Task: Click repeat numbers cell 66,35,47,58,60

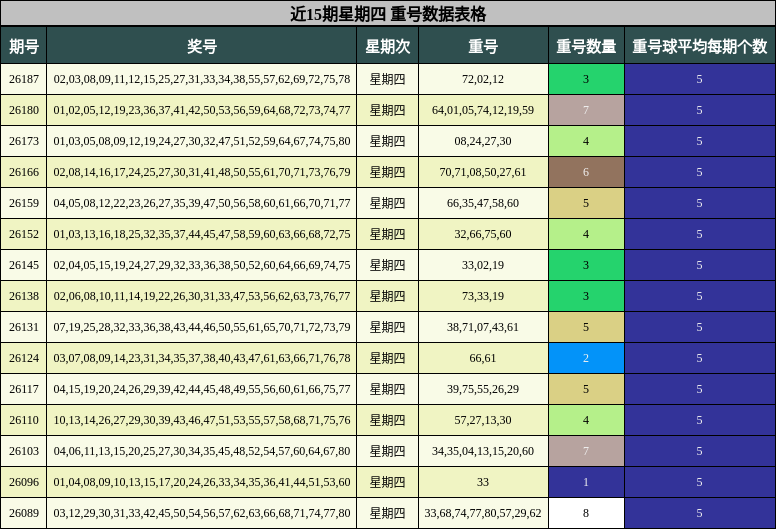Action: tap(483, 203)
